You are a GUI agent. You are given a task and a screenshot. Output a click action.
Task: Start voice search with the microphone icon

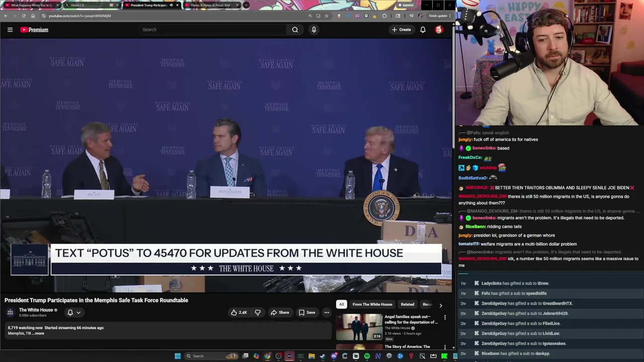pos(314,30)
